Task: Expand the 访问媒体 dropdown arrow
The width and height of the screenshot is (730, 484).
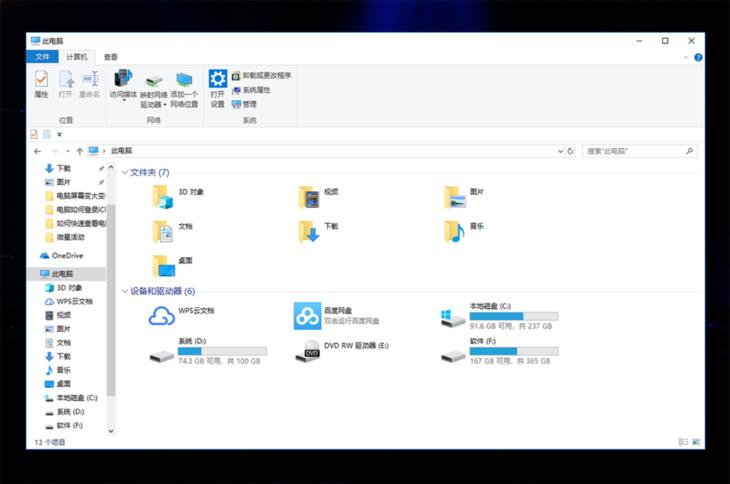Action: [124, 100]
